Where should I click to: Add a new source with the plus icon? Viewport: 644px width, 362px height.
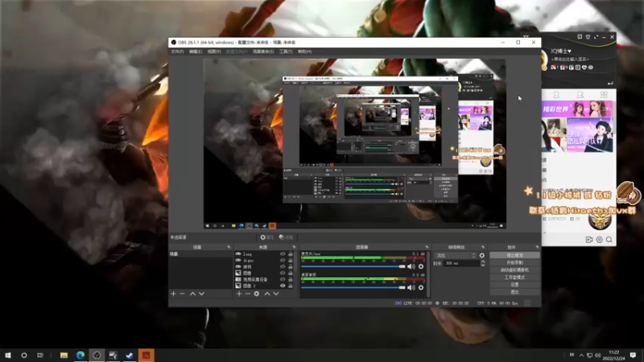239,294
